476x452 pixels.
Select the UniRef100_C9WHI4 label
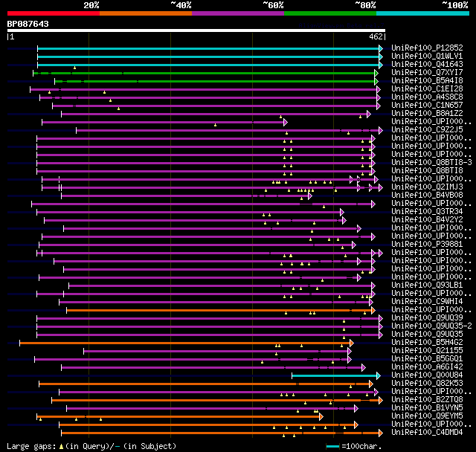tap(427, 302)
